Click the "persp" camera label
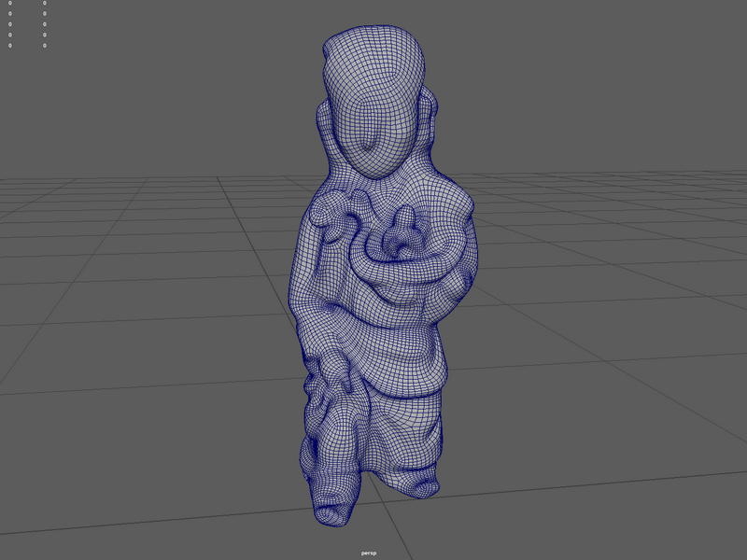 tap(369, 553)
